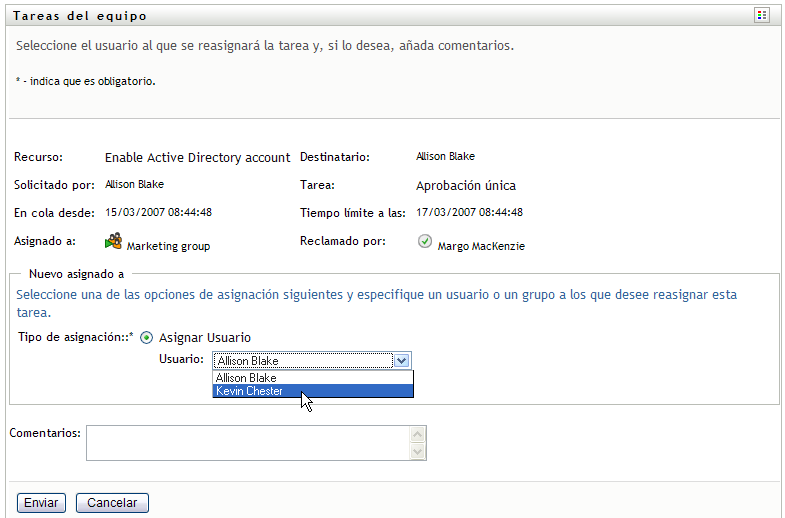
Task: Click the Nuevo asignado a legend
Action: (77, 274)
